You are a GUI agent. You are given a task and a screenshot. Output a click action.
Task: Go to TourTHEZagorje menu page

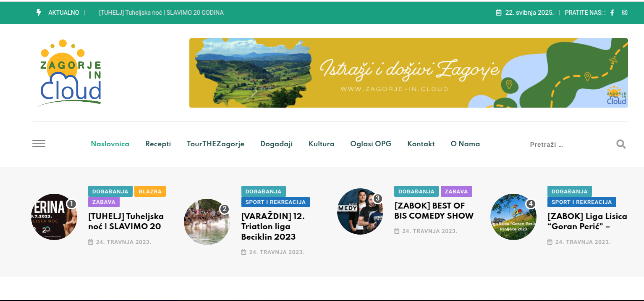pyautogui.click(x=215, y=144)
